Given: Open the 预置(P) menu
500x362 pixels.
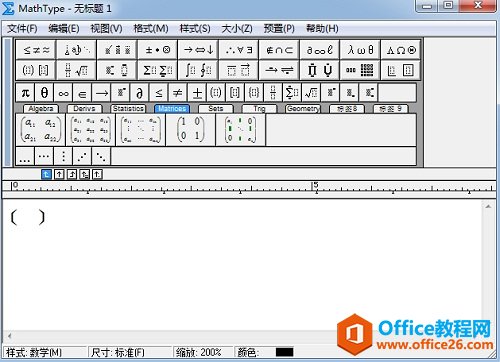Looking at the screenshot, I should (x=279, y=29).
